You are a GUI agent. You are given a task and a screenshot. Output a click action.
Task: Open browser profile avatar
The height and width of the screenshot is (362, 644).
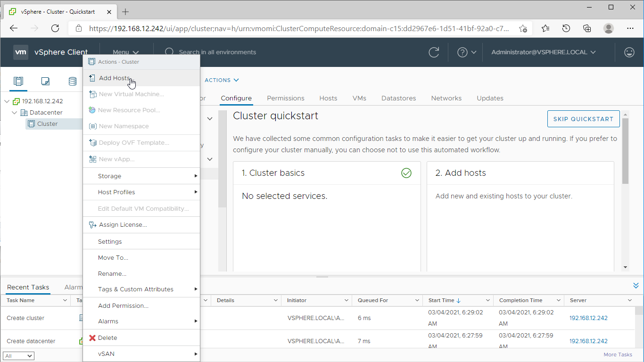609,28
